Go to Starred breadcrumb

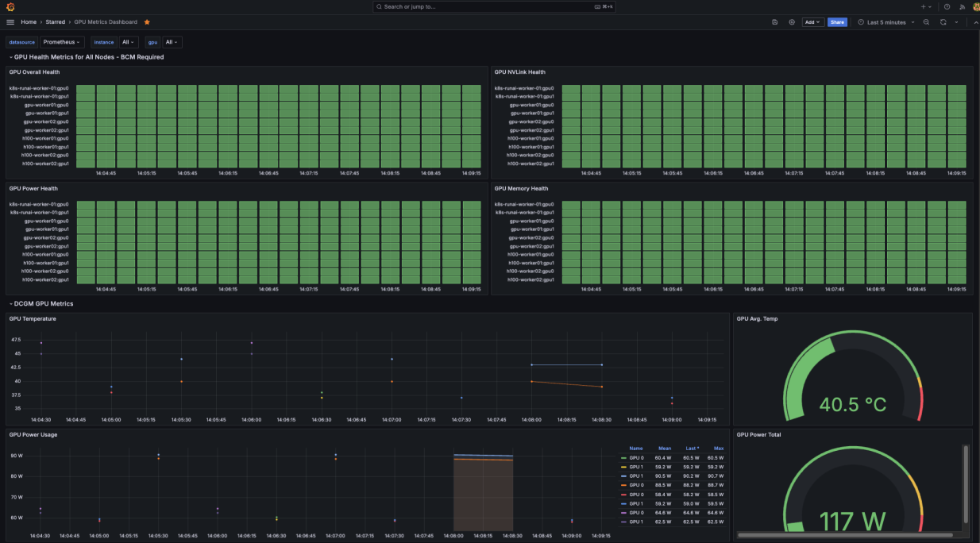56,22
